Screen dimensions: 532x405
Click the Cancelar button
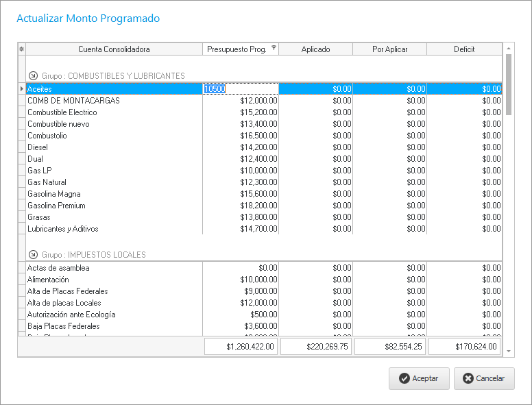tap(484, 378)
